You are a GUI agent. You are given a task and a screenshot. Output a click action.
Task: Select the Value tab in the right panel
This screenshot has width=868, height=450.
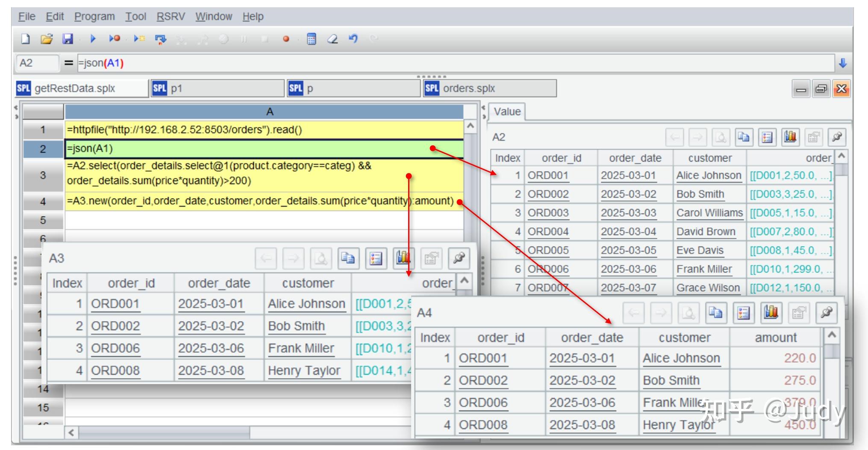tap(507, 112)
